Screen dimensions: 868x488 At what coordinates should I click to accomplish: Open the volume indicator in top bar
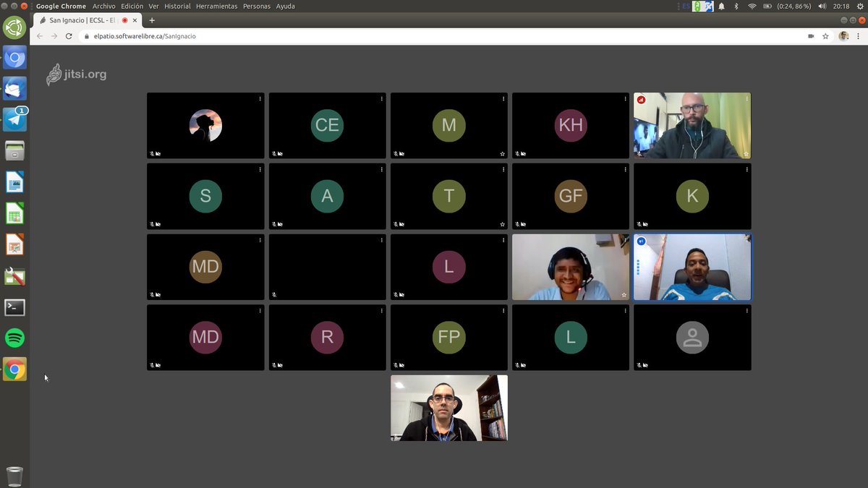tap(822, 6)
